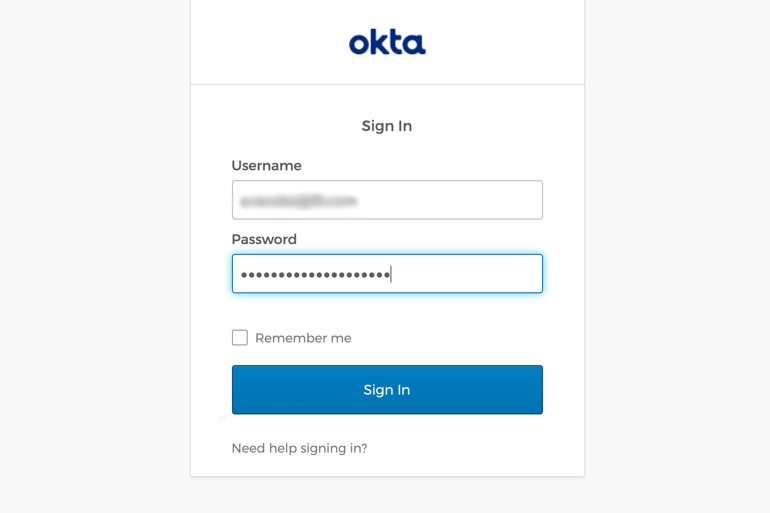Place cursor at end of password dots

pos(391,275)
